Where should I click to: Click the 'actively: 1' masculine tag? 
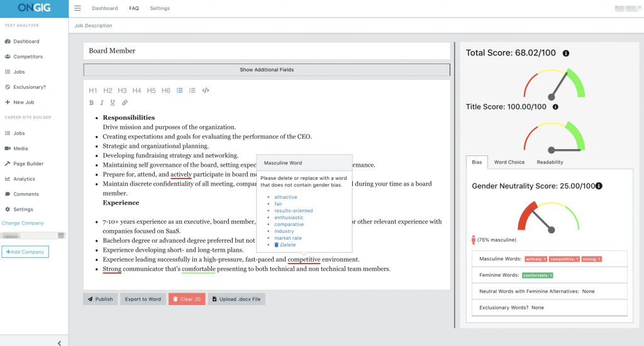tap(536, 259)
